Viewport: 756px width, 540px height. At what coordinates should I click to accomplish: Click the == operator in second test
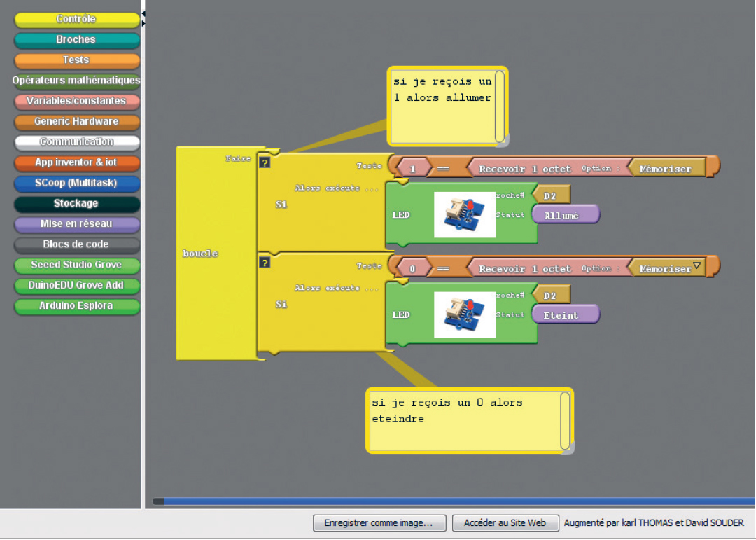tap(443, 269)
